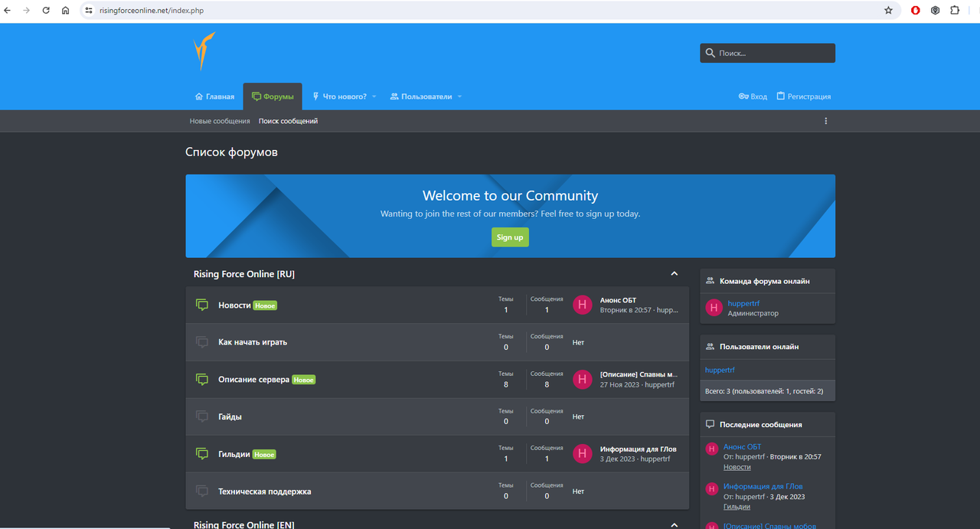
Task: Collapse the Rising Force Online [EN] category
Action: 675,524
